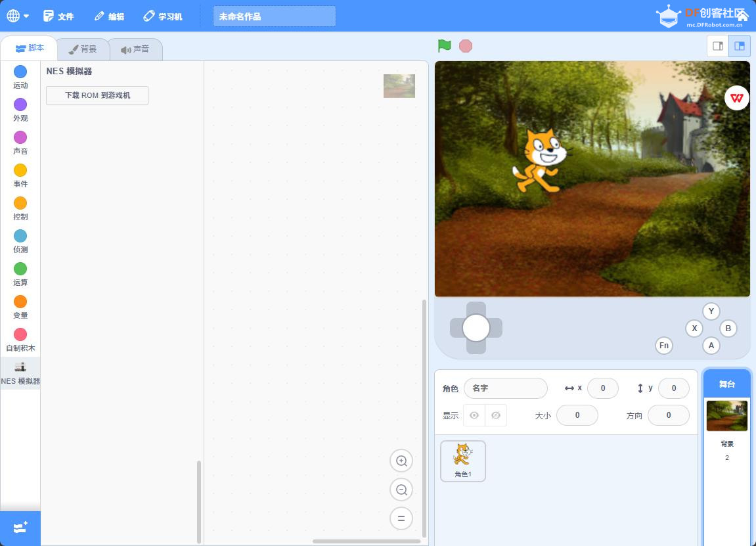Switch to the 背景 tab
This screenshot has width=756, height=546.
click(x=83, y=49)
